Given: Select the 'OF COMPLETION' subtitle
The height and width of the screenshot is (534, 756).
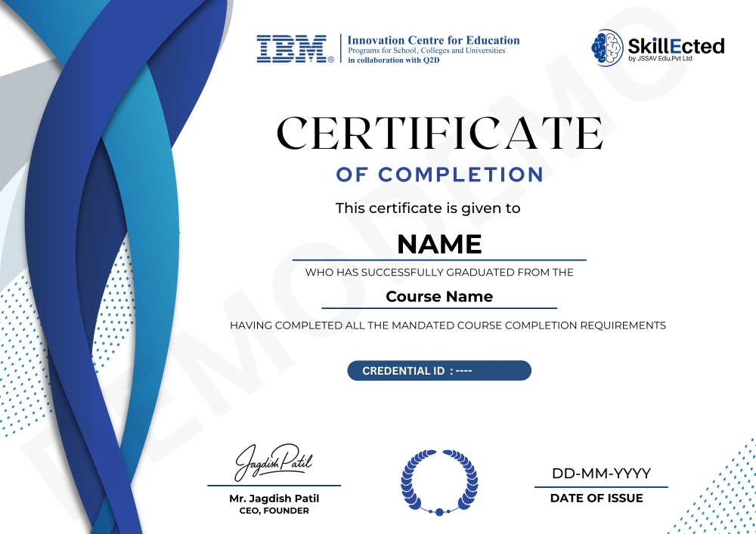Looking at the screenshot, I should click(440, 174).
